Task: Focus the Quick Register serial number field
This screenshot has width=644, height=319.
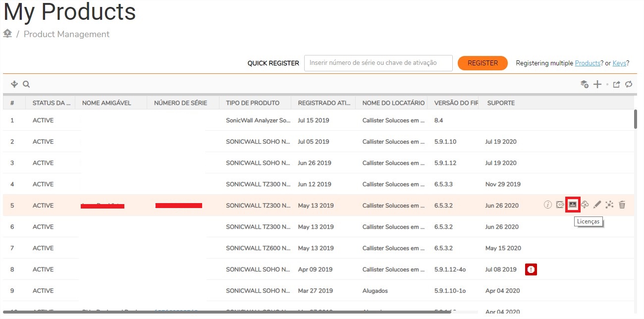Action: (378, 63)
